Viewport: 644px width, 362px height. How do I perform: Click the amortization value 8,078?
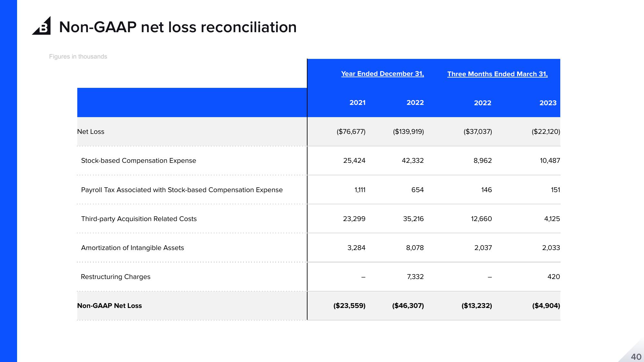click(x=415, y=248)
